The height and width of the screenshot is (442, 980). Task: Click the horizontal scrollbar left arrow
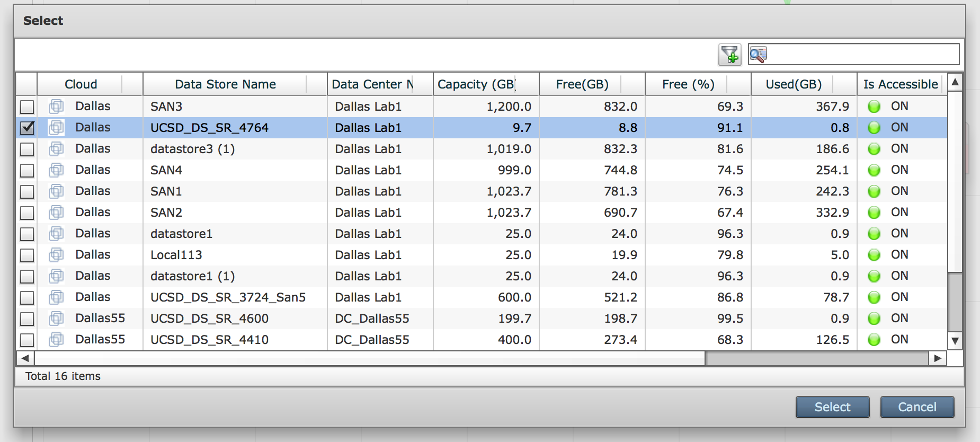(25, 358)
